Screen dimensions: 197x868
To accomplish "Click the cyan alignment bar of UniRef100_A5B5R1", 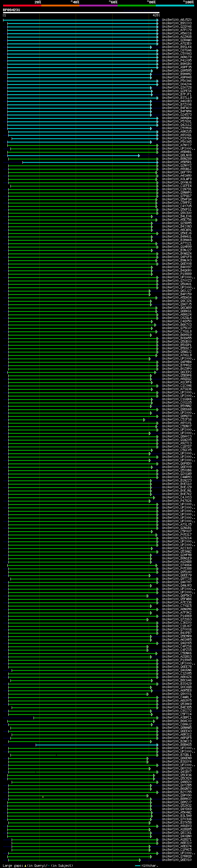I will click(x=90, y=162).
